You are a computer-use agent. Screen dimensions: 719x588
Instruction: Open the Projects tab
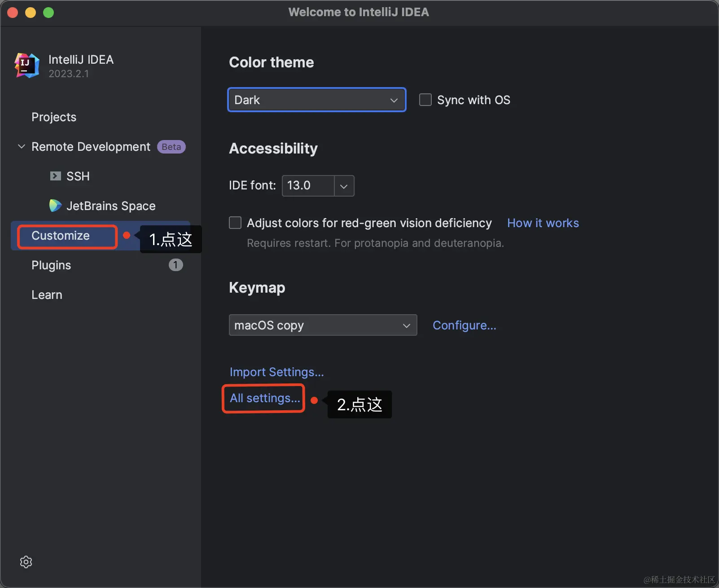click(54, 117)
